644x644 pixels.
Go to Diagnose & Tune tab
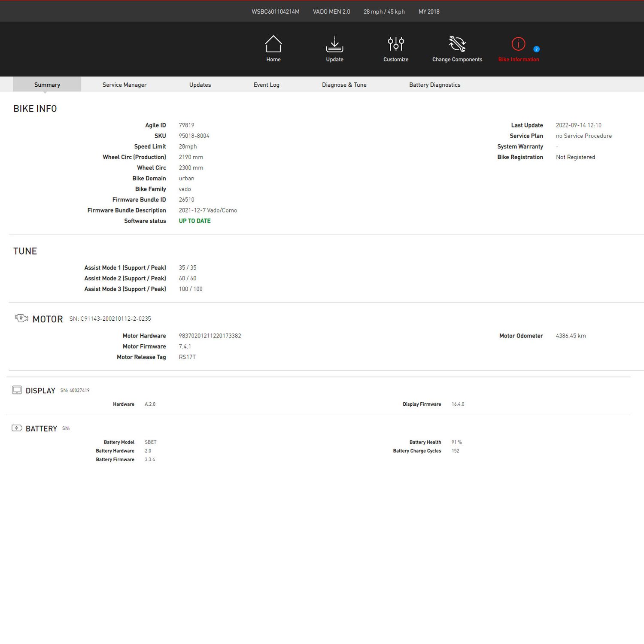(x=344, y=85)
